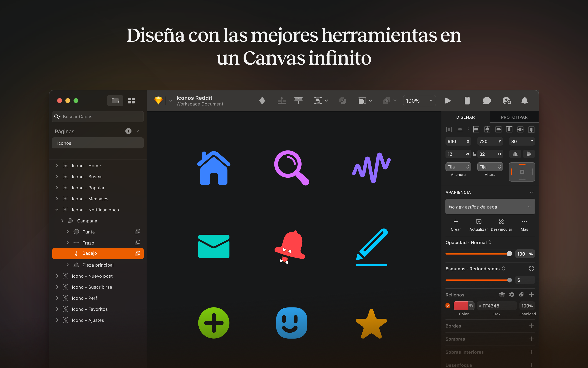Click the rotation field 30

pos(522,141)
